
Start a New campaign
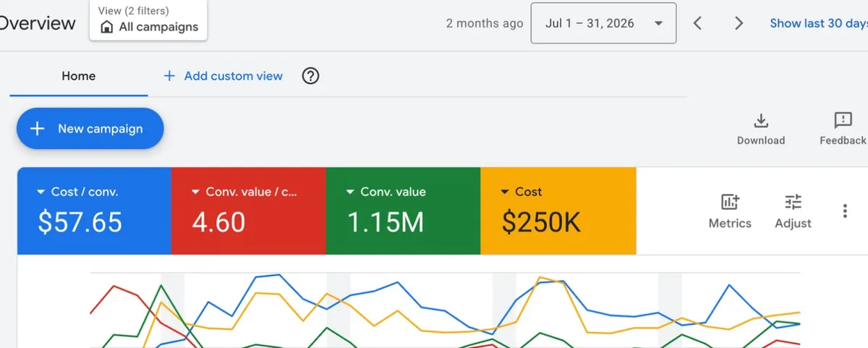(x=90, y=129)
